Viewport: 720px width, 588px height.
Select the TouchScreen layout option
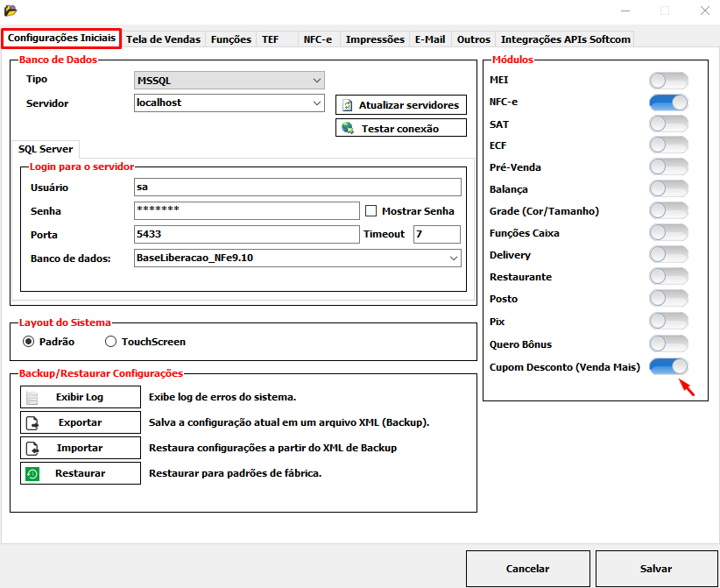pos(111,342)
